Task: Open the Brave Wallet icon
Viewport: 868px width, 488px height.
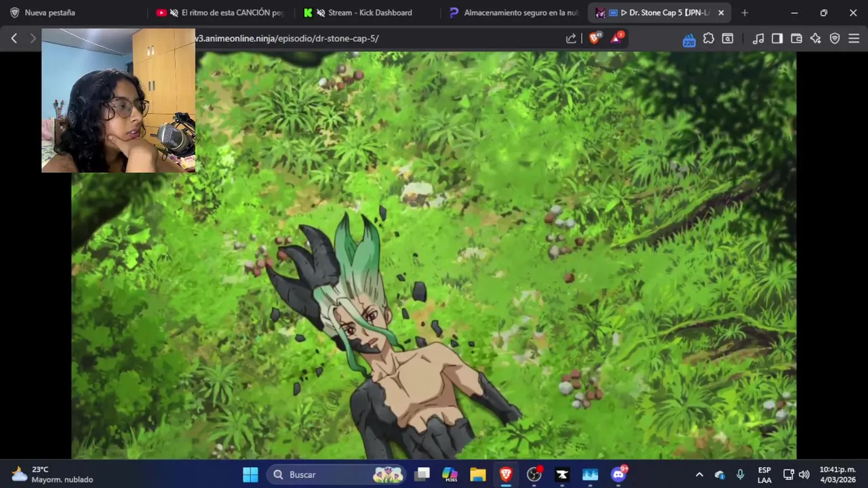Action: (796, 39)
